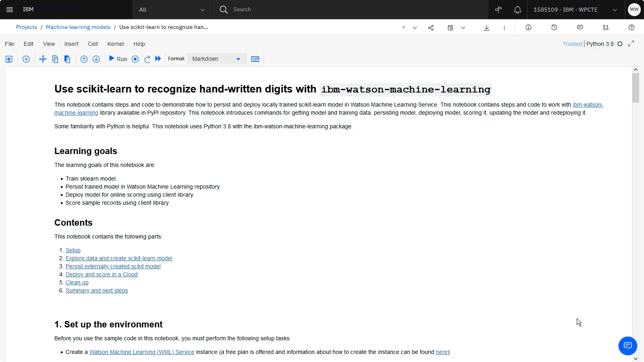
Task: Jump to the Setup section link
Action: pos(73,250)
